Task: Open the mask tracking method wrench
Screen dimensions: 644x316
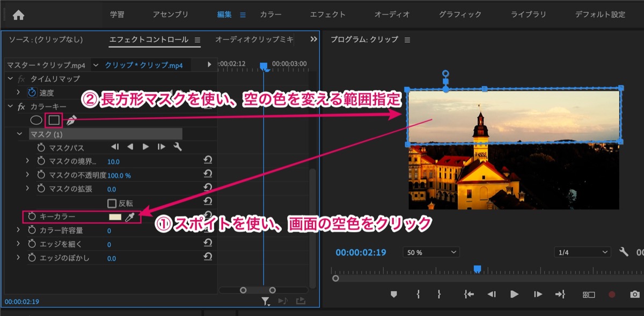Action: coord(178,147)
